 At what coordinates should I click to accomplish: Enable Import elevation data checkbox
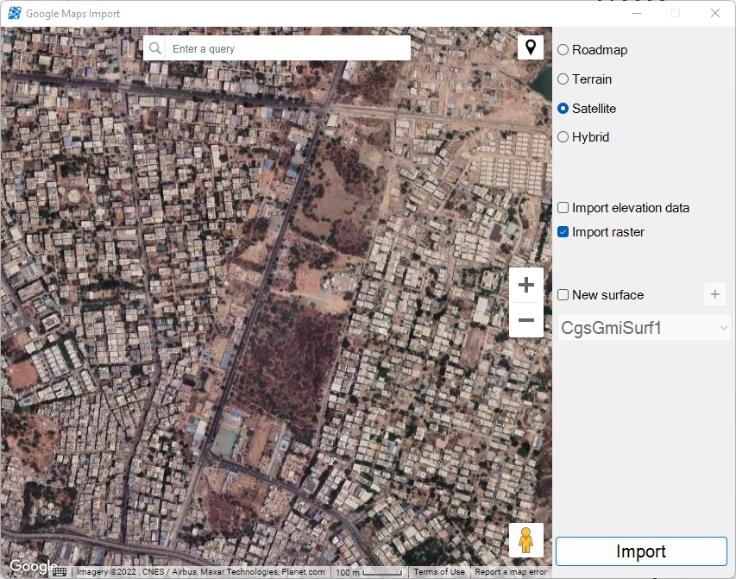coord(563,208)
